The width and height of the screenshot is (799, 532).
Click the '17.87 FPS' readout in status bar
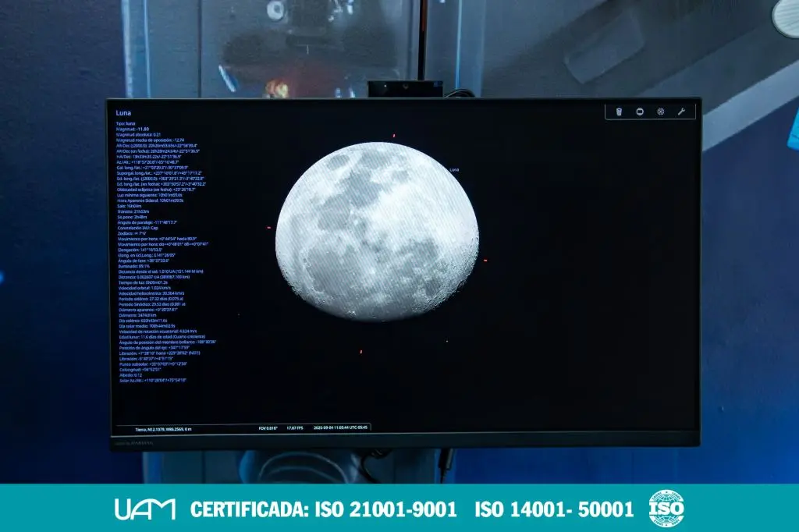[295, 428]
